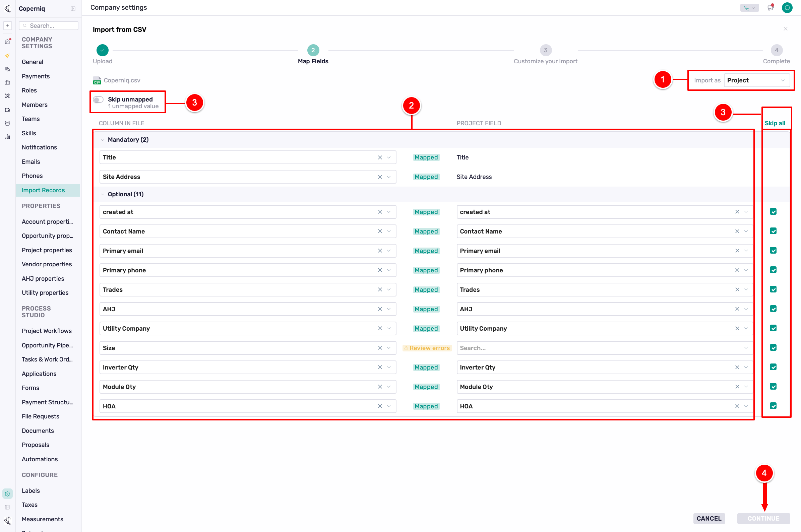Open the home icon with red notification dot
The image size is (801, 532).
pyautogui.click(x=7, y=42)
